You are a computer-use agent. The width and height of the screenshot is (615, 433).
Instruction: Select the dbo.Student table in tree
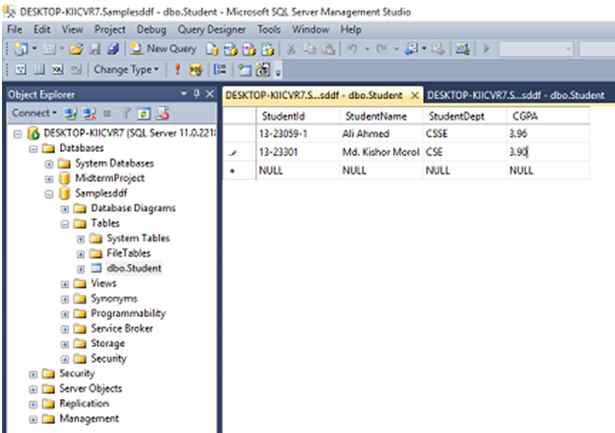click(134, 268)
